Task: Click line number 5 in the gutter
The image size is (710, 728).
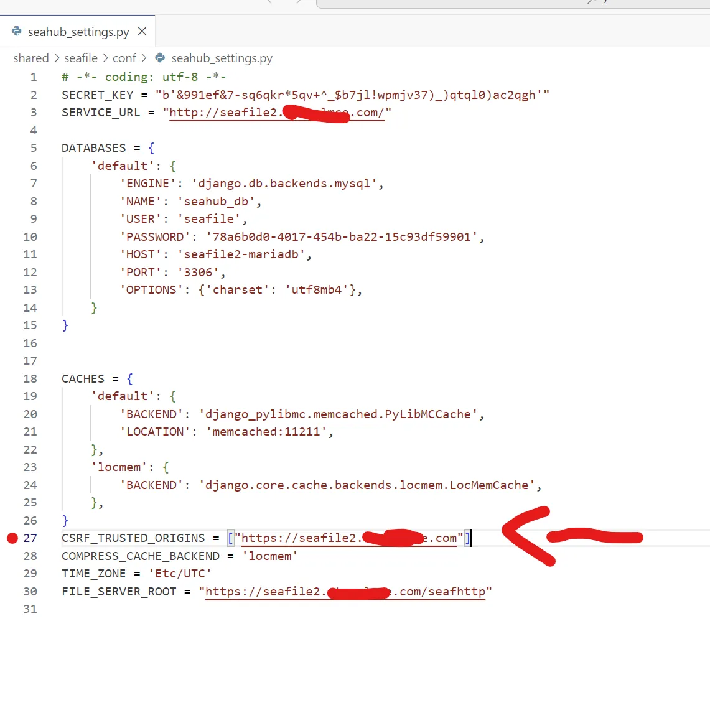Action: click(x=34, y=148)
